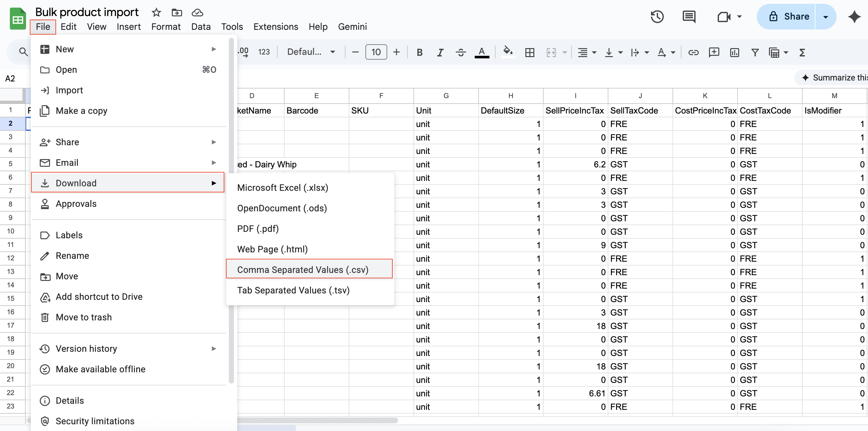
Task: Expand the meeting camera dropdown arrow
Action: point(739,17)
